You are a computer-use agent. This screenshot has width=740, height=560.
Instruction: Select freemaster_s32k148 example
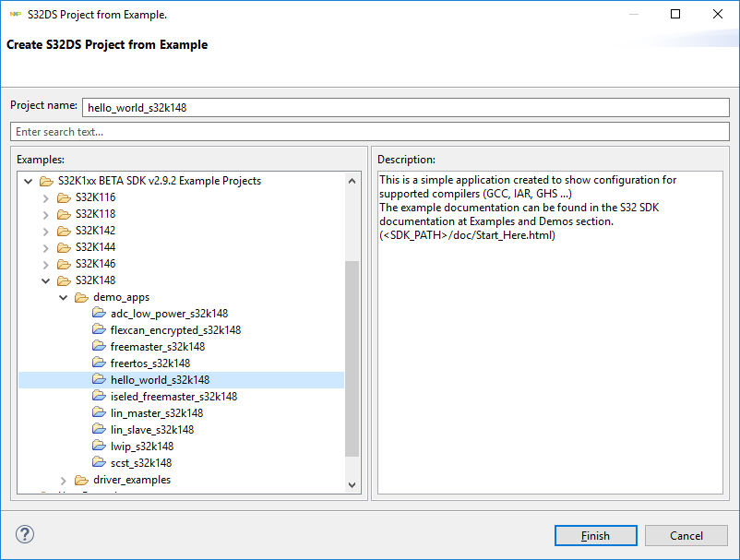[x=158, y=347]
